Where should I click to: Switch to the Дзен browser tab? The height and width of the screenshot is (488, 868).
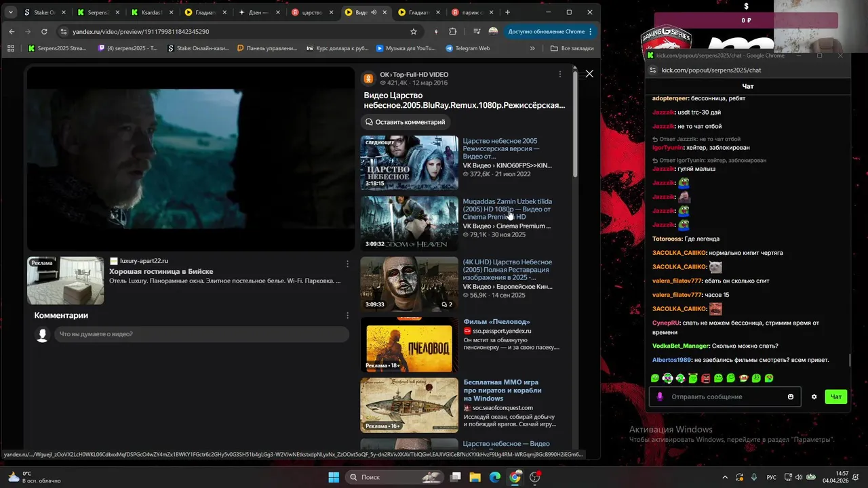[x=260, y=12]
